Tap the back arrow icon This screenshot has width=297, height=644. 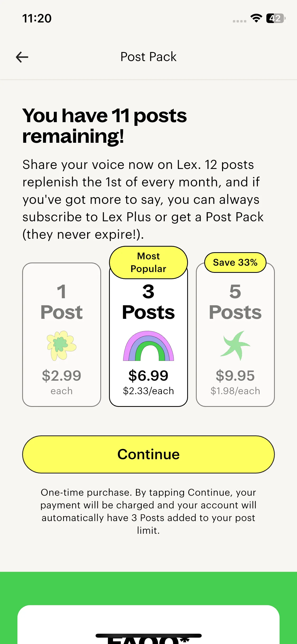point(22,57)
